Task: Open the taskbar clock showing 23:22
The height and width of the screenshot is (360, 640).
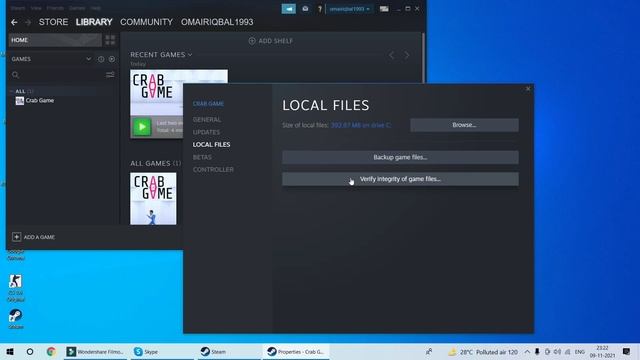Action: [x=602, y=351]
